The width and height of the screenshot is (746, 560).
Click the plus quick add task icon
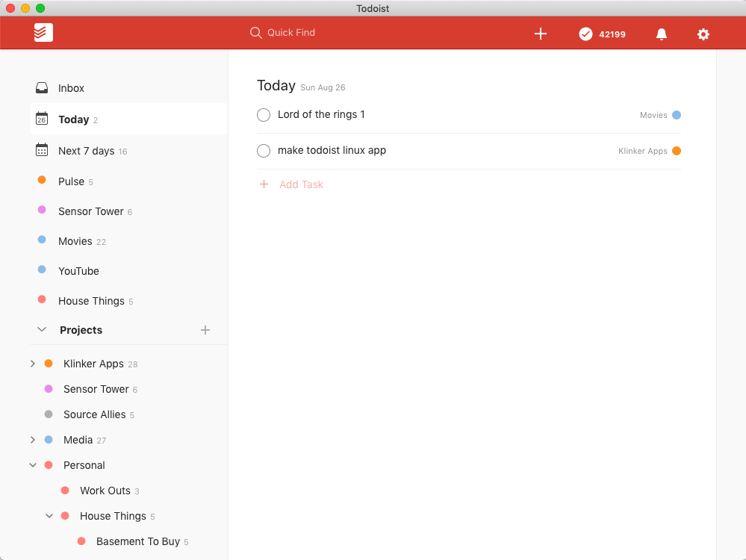[x=540, y=34]
